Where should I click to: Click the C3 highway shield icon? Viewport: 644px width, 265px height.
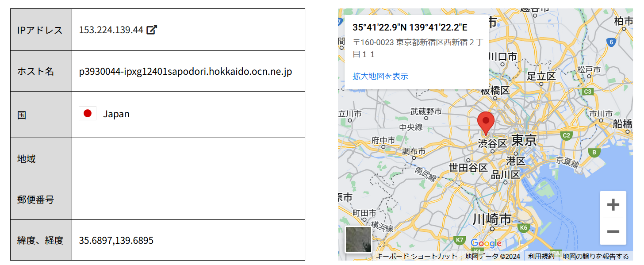(588, 92)
